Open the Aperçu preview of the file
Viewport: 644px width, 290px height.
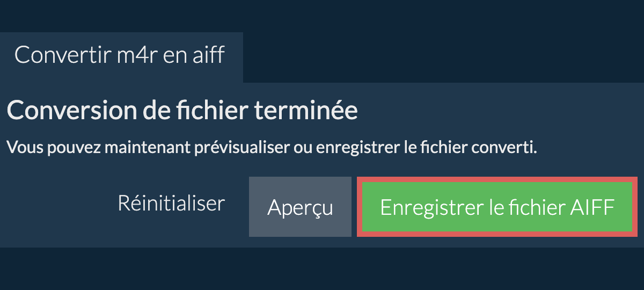click(x=300, y=207)
